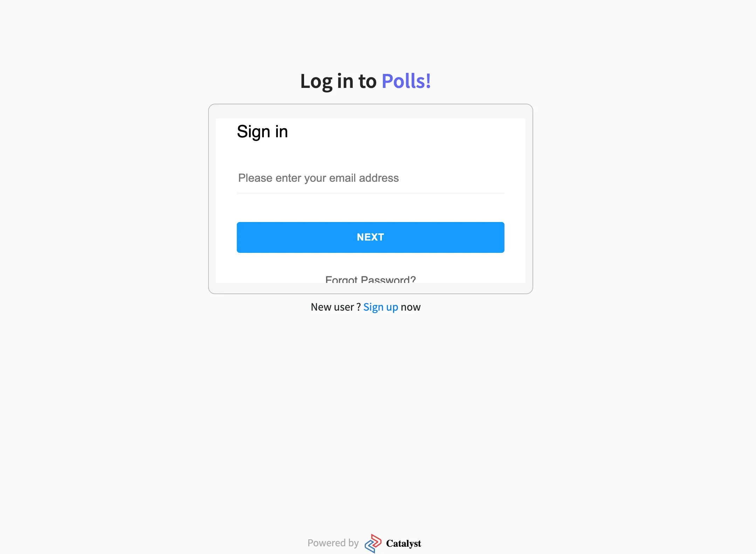The width and height of the screenshot is (756, 554).
Task: Click the "New user ?" text
Action: (x=336, y=307)
